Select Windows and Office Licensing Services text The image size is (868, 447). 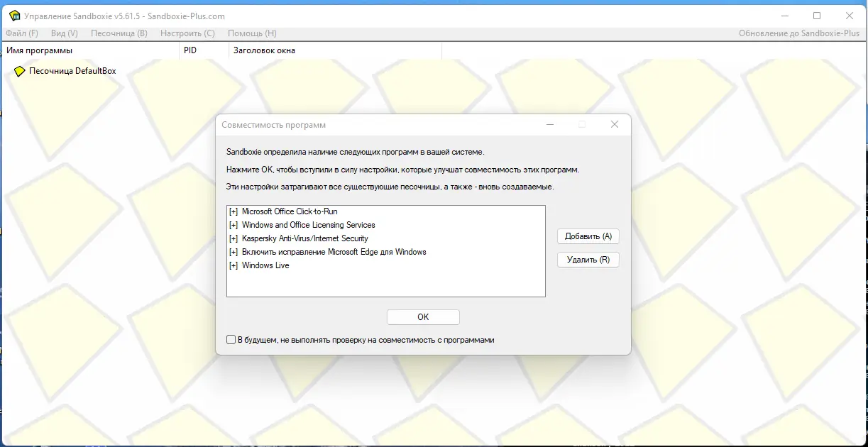[309, 225]
